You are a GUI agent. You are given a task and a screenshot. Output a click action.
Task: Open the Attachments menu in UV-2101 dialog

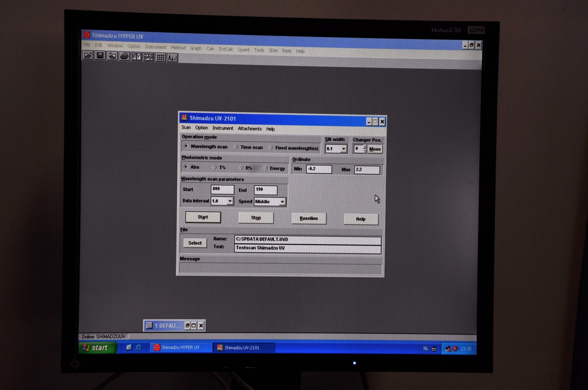tap(250, 128)
